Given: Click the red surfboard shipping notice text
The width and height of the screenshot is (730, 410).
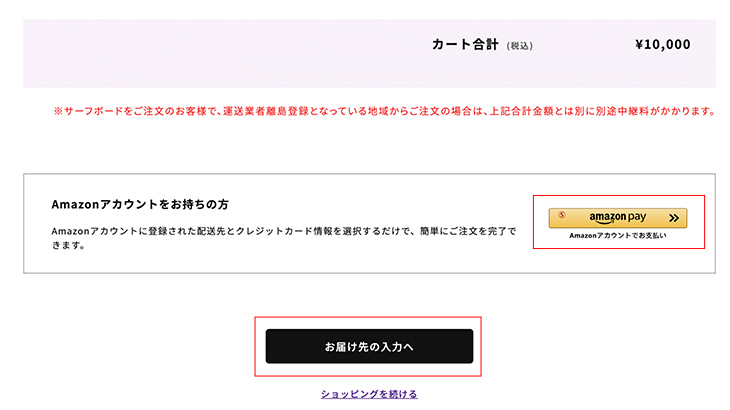Looking at the screenshot, I should pos(385,112).
